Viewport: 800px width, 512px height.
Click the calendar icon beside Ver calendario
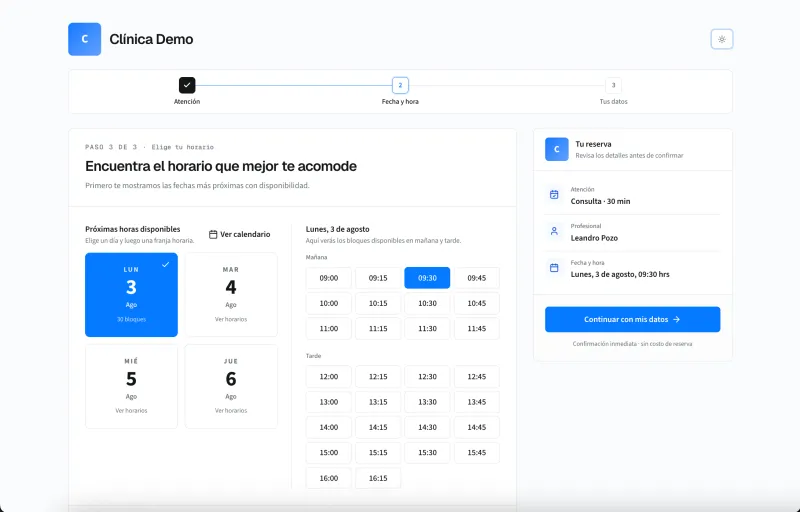click(x=213, y=235)
